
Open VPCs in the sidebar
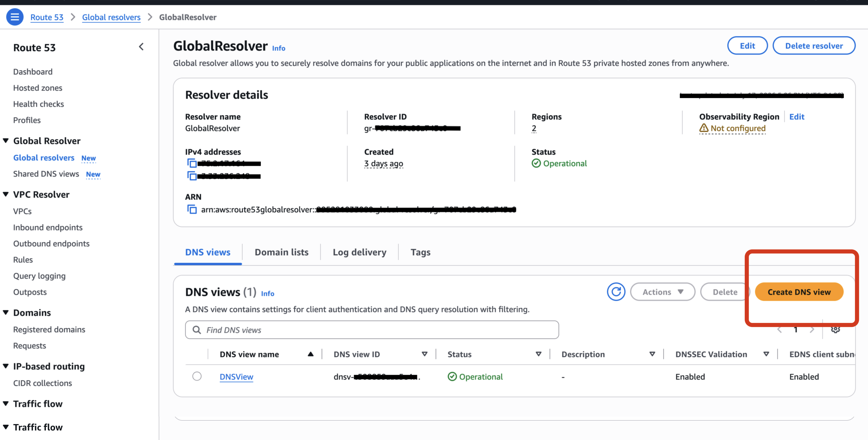(x=22, y=211)
